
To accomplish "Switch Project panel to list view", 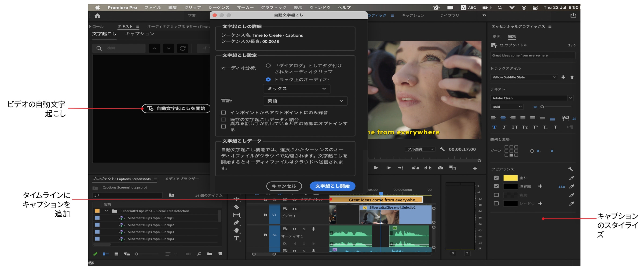I will point(106,254).
